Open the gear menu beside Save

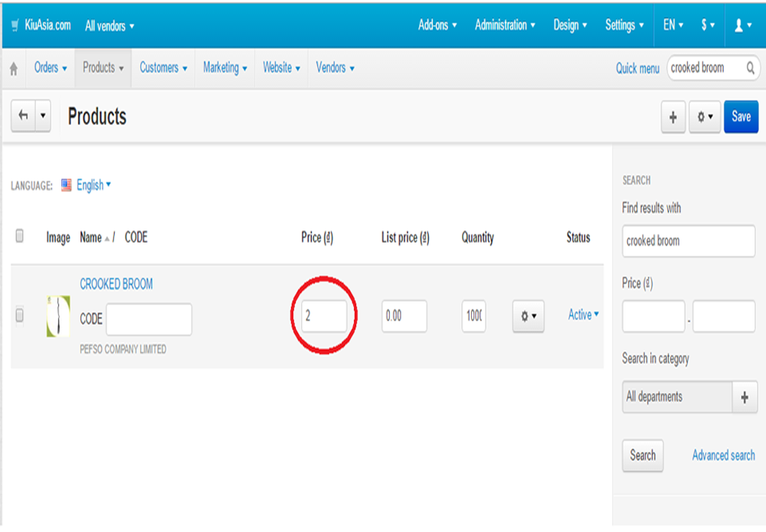(x=705, y=116)
